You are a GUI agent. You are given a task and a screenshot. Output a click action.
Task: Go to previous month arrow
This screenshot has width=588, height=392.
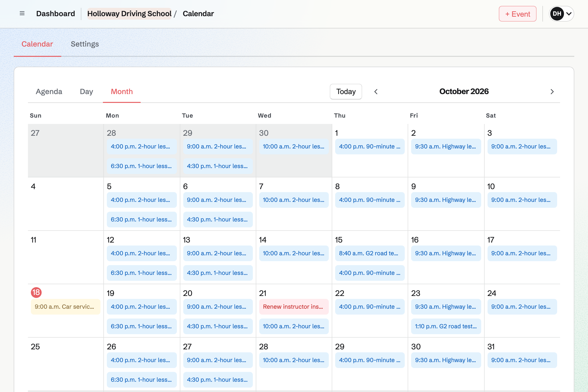click(x=376, y=92)
